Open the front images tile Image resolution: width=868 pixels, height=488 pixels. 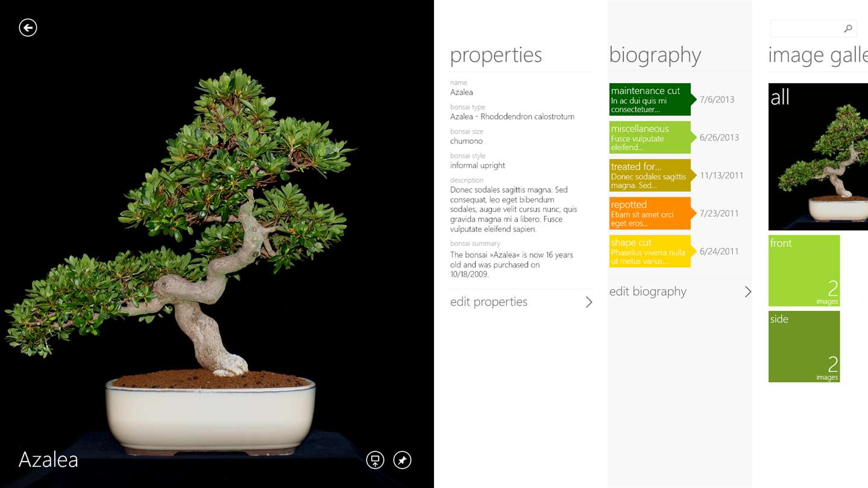[804, 271]
